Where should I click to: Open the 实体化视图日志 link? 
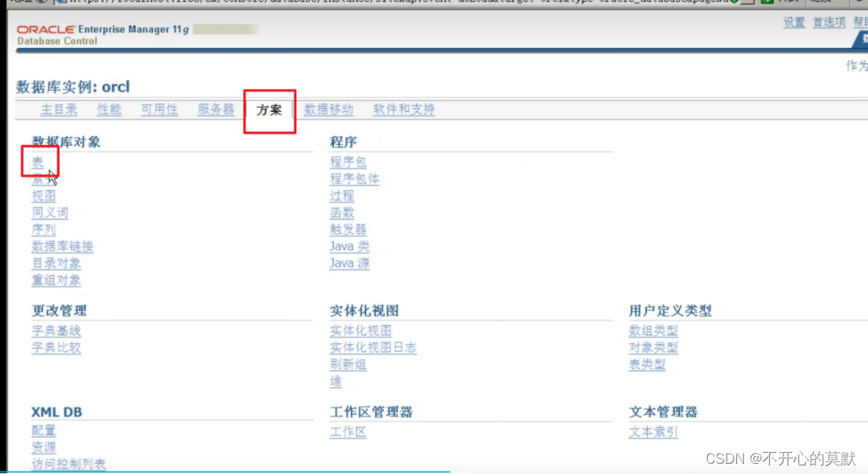click(x=373, y=347)
